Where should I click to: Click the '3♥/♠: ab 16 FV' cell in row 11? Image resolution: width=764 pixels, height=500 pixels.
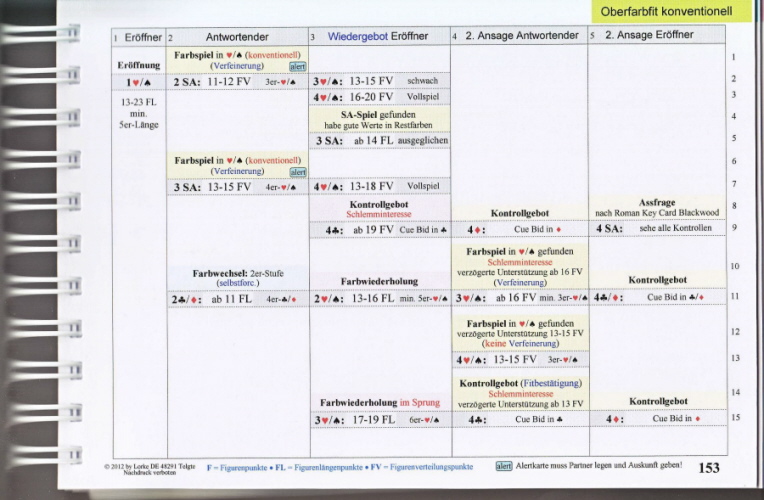[x=520, y=297]
